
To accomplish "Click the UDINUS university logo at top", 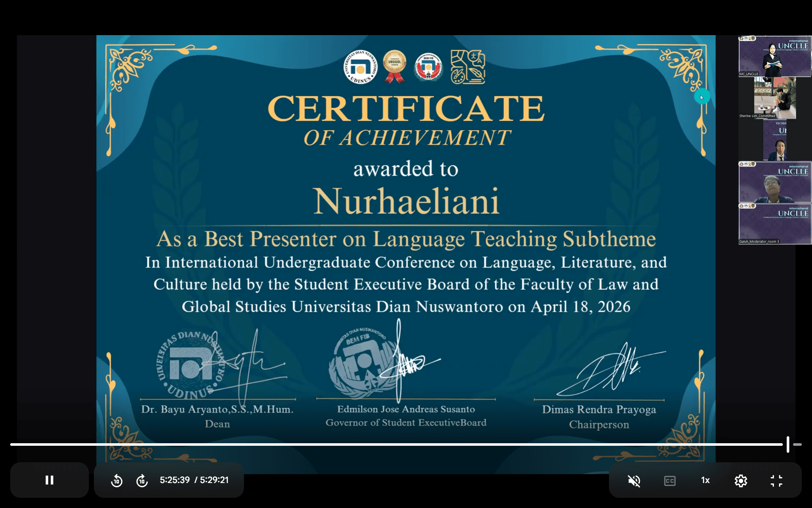I will (x=360, y=67).
